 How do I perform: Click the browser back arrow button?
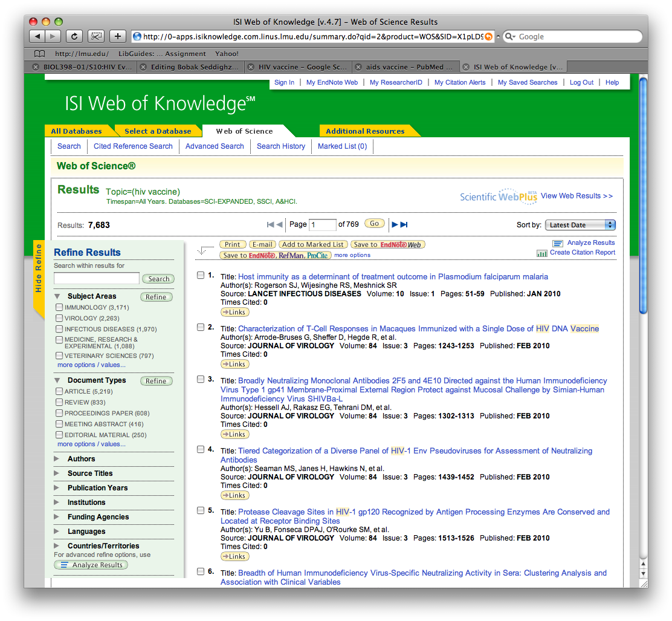(x=37, y=36)
